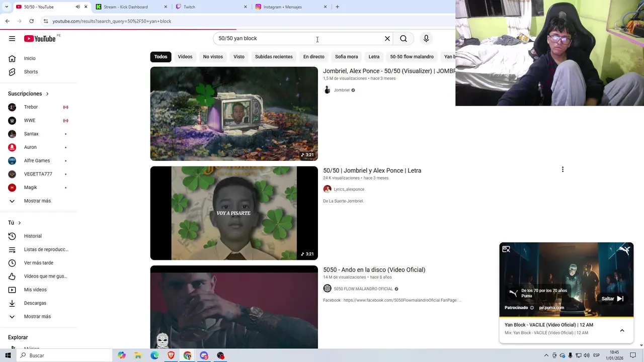This screenshot has width=644, height=362.
Task: Open the 5050 FLOW MALANDRO OFICIAL avatar
Action: click(327, 289)
